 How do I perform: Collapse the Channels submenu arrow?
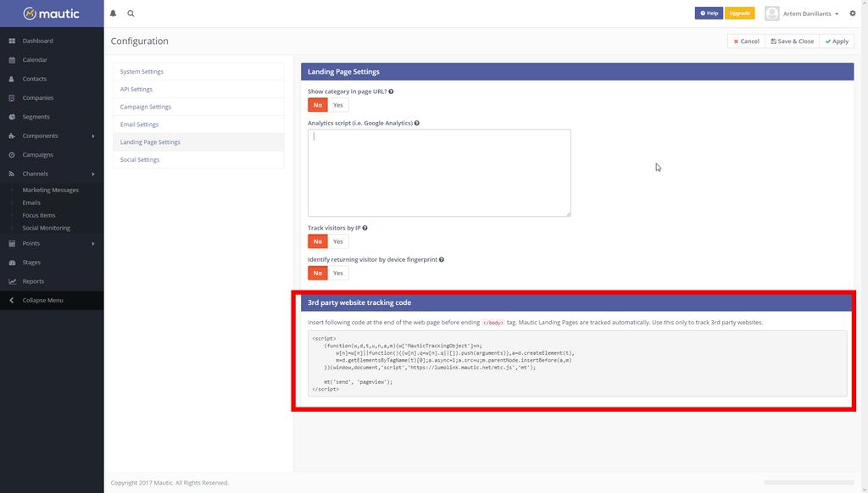tap(93, 174)
